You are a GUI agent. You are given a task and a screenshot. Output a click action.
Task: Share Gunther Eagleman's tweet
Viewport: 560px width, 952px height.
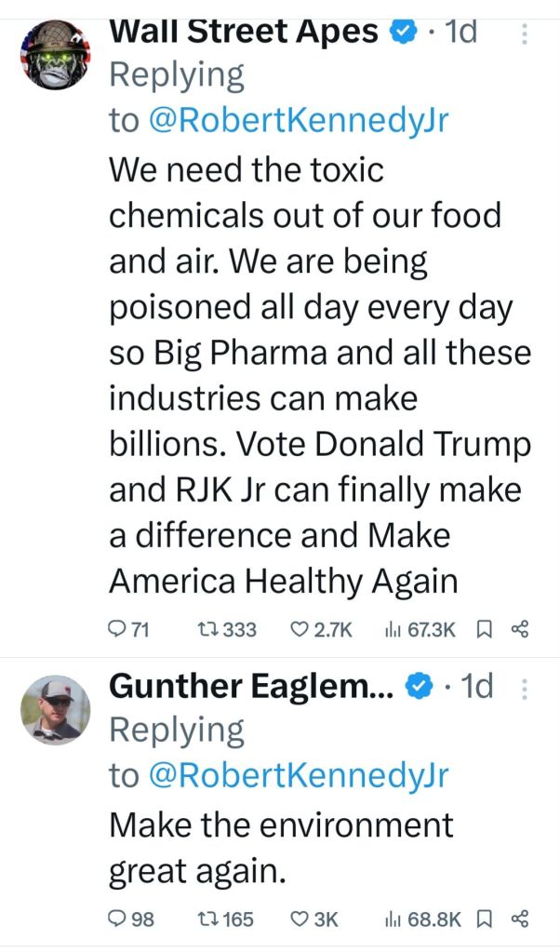click(520, 918)
